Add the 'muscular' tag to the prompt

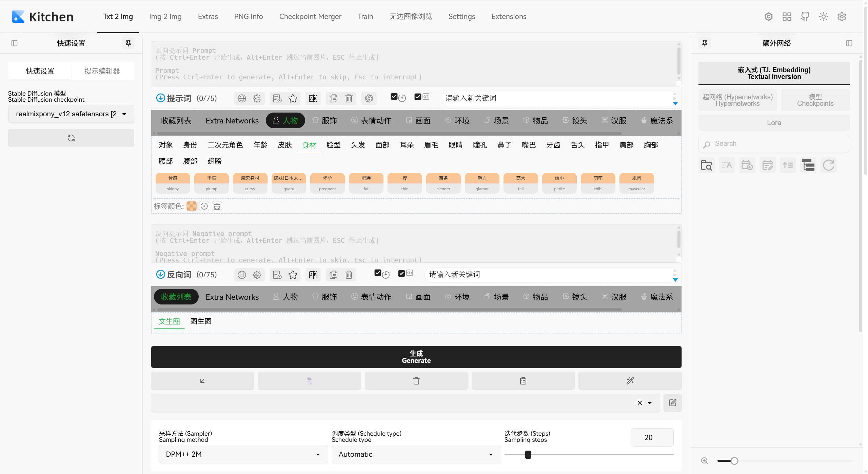(636, 183)
